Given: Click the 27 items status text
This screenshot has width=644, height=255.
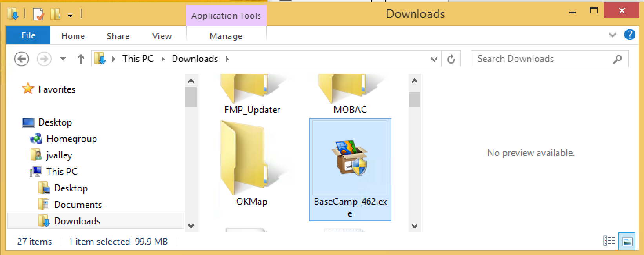Looking at the screenshot, I should pos(35,242).
